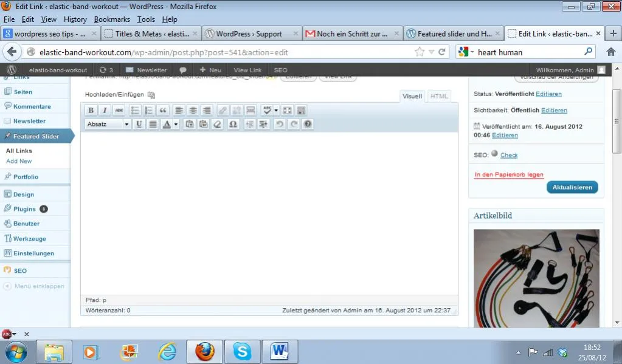Switch to the WordPress › Support tab
The height and width of the screenshot is (364, 622).
point(252,34)
